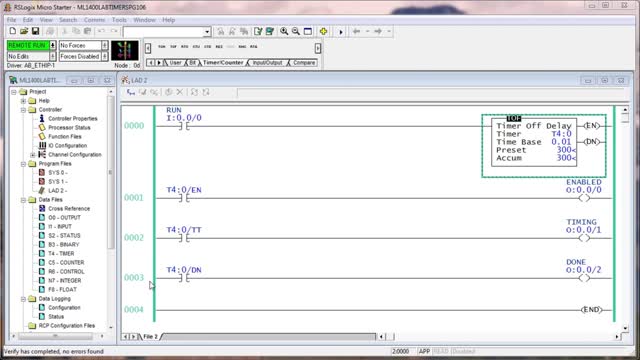Open the Cross Reference data file
Viewport: 640px width, 360px height.
[x=69, y=209]
